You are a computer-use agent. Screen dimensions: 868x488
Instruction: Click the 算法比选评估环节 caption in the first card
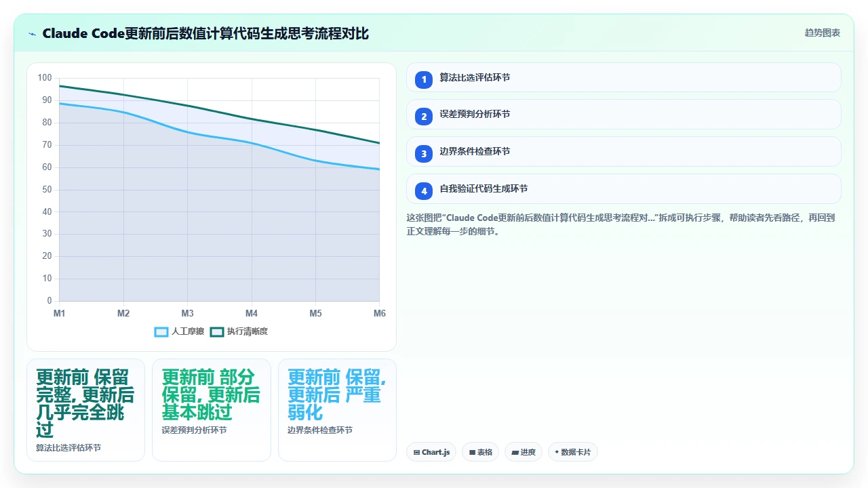[68, 448]
